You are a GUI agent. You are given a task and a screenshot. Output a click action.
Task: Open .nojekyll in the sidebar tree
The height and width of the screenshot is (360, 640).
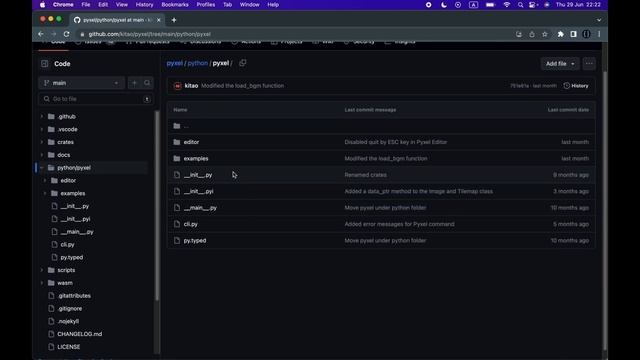(x=68, y=321)
